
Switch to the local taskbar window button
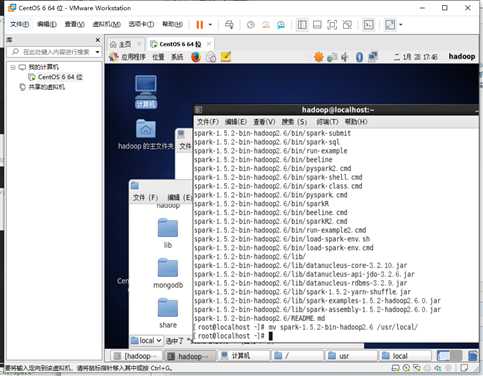point(405,356)
